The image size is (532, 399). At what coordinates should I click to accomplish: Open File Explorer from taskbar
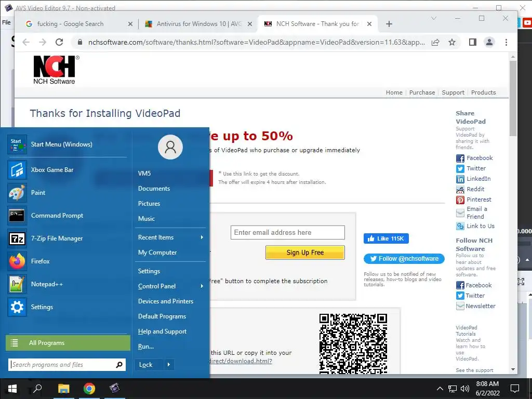point(63,389)
